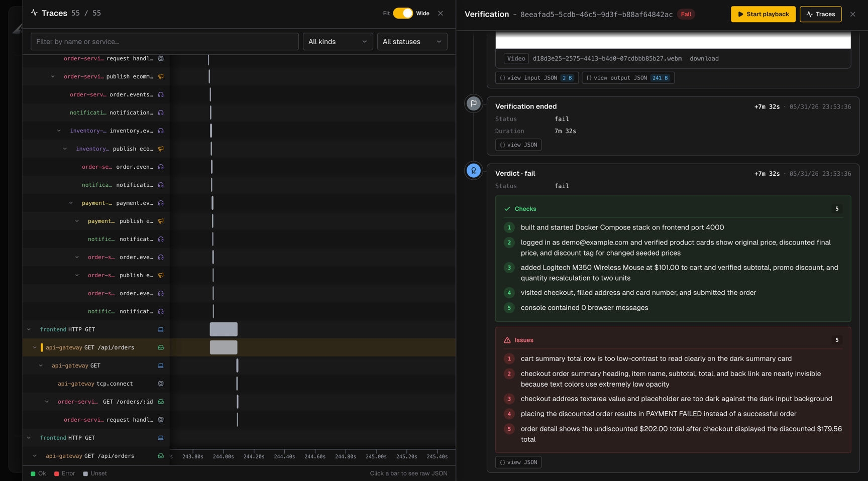Click headphone icon on notificati… notification… row
This screenshot has width=868, height=481.
tap(161, 112)
